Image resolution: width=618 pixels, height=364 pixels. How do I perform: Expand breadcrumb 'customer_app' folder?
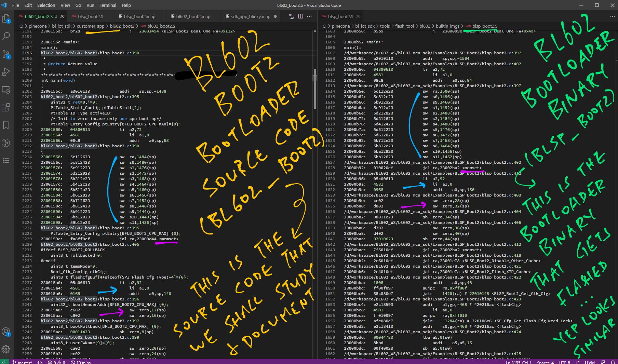pos(91,26)
